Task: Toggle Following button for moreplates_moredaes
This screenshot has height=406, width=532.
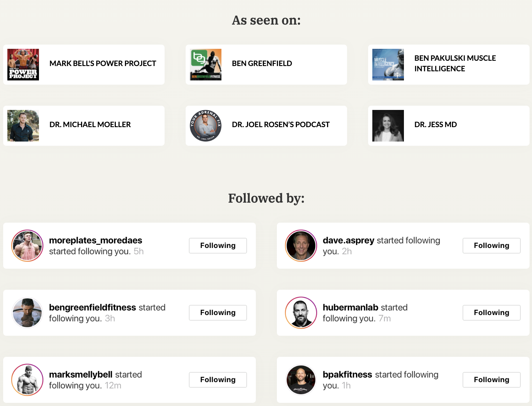Action: click(218, 245)
